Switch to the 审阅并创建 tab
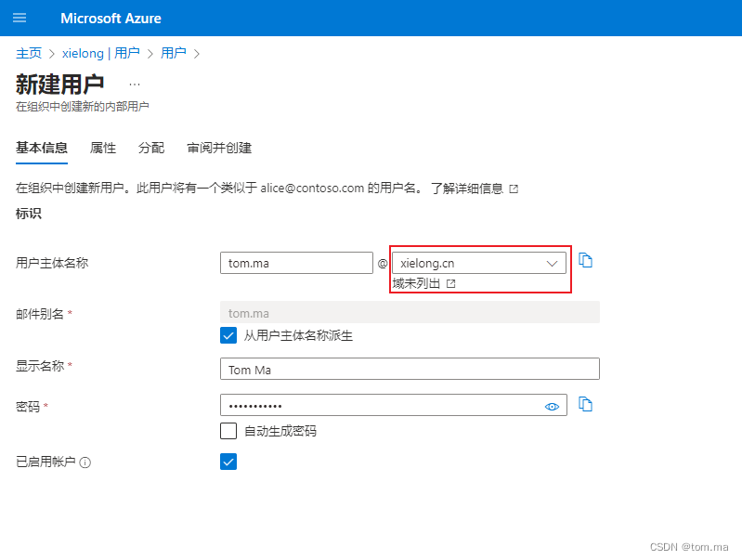The width and height of the screenshot is (742, 560). point(219,149)
